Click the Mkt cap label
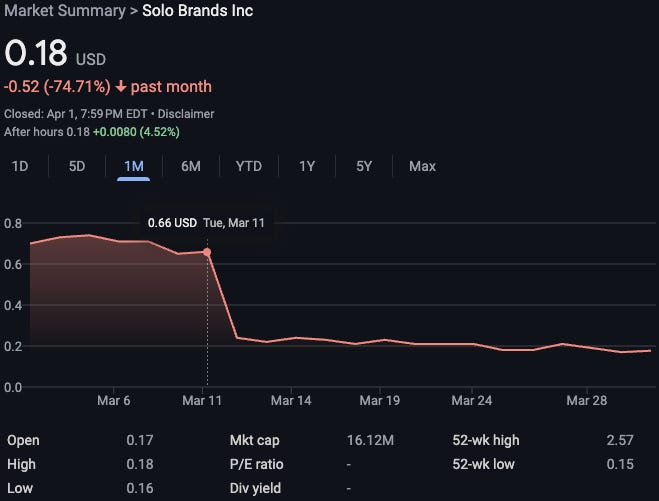The image size is (659, 501). pos(255,440)
